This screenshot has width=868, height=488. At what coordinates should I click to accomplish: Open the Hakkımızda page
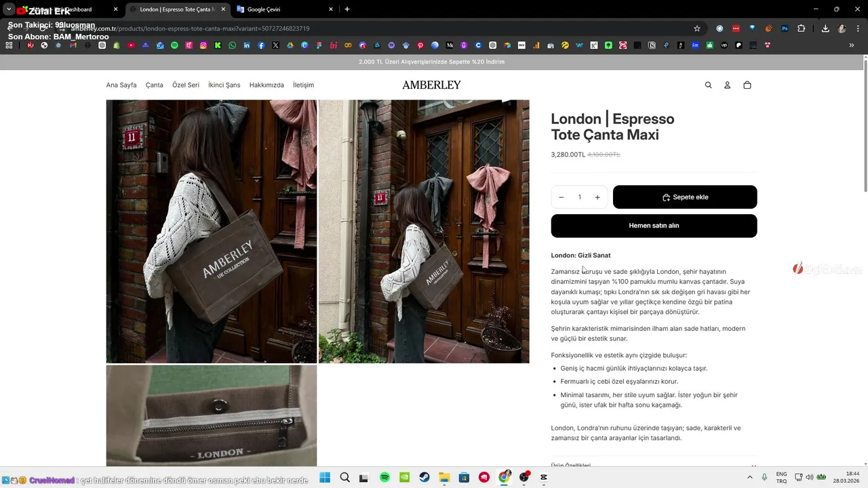point(267,85)
